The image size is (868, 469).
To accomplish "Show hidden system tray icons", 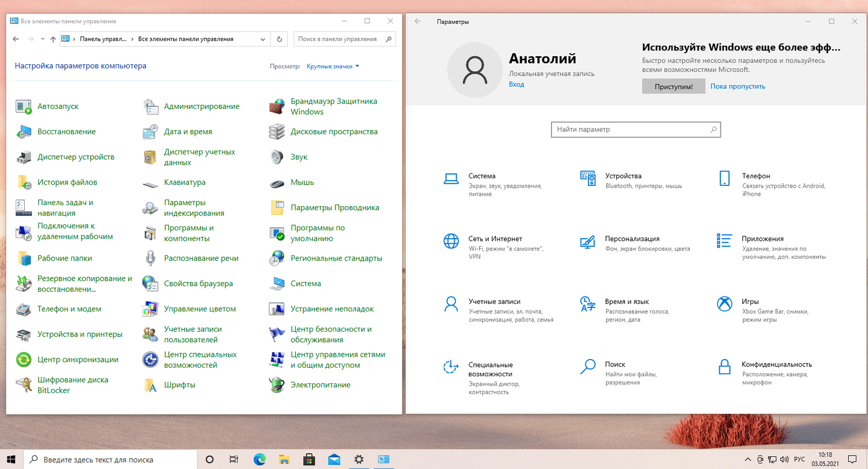I will coord(749,459).
